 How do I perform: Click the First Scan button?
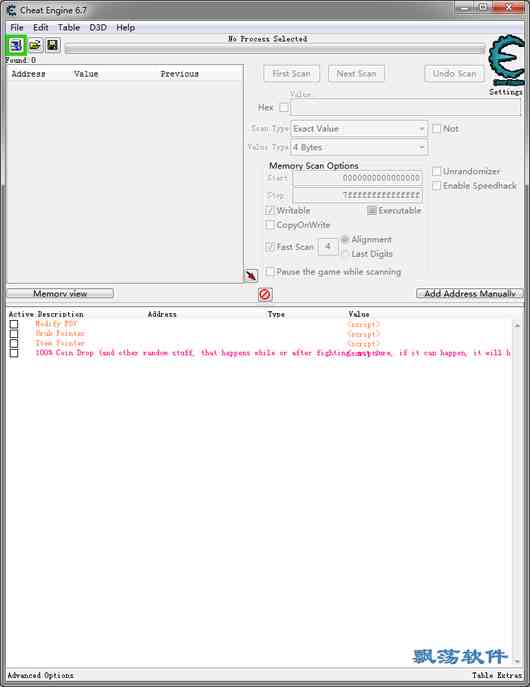[291, 74]
